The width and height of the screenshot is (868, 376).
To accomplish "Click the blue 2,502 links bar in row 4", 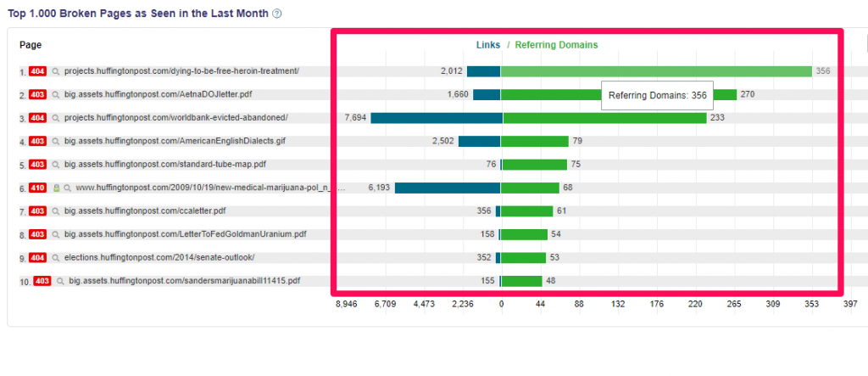I will coord(480,142).
